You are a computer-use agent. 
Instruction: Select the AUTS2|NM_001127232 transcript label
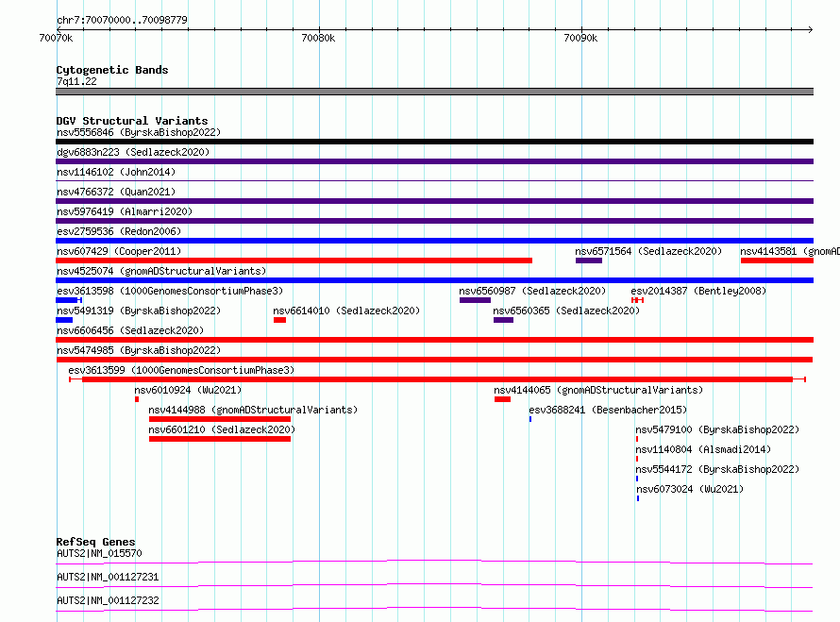[108, 600]
